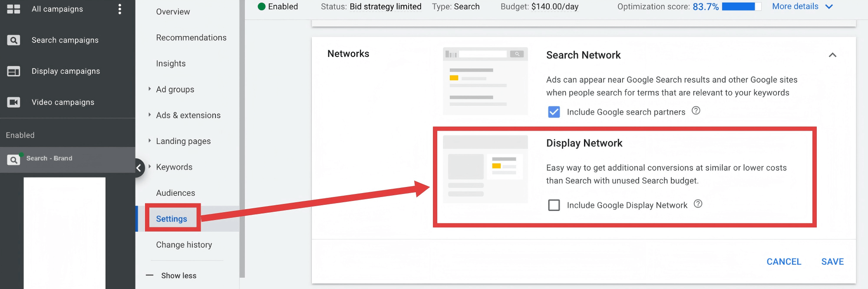Expand More details dropdown
868x289 pixels.
click(x=828, y=7)
